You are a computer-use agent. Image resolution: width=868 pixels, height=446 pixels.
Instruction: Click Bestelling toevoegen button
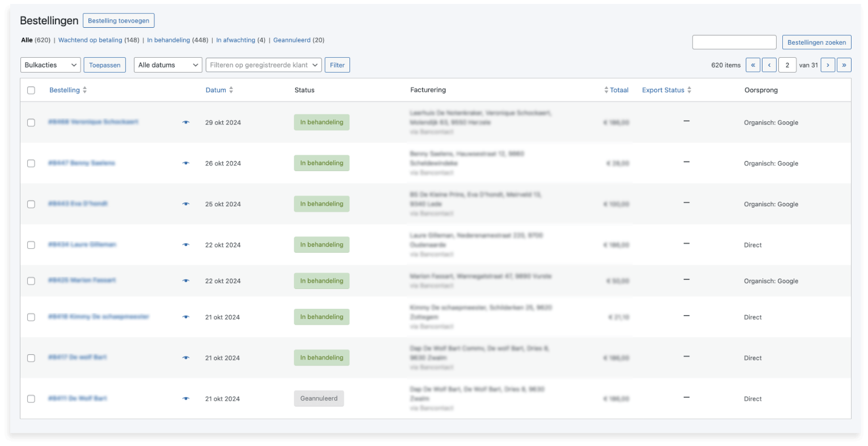[119, 21]
